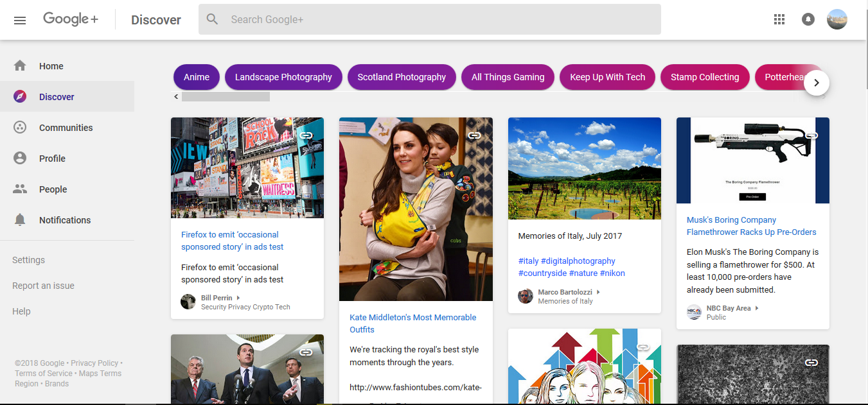Select the Landscape Photography chip
868x405 pixels.
click(283, 77)
